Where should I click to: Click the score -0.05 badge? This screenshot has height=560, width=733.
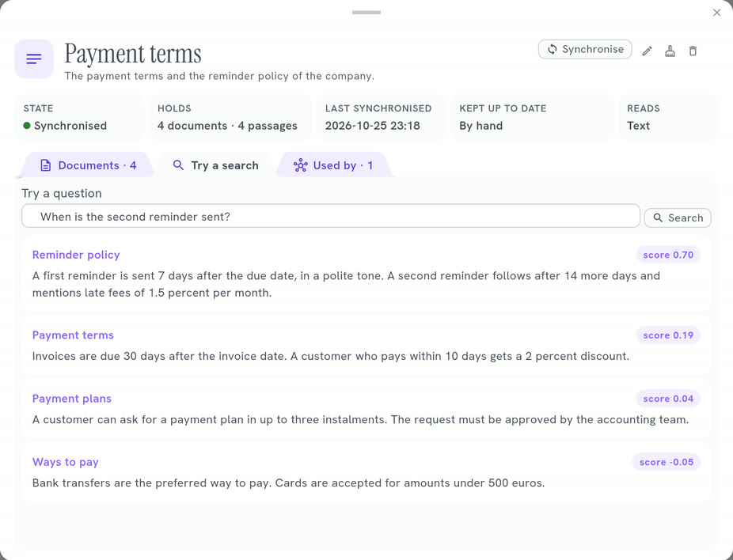pos(667,462)
